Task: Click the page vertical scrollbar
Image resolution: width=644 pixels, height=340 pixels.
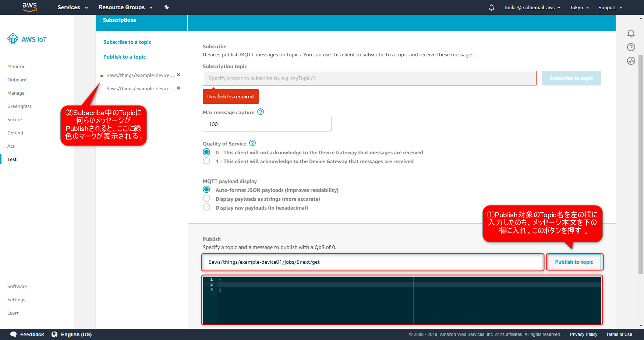Action: [x=641, y=164]
